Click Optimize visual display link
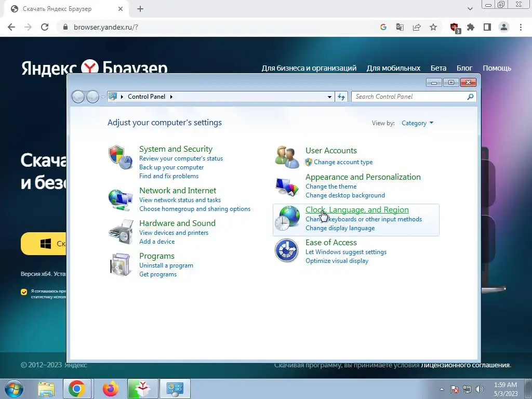The width and height of the screenshot is (532, 399). click(337, 261)
